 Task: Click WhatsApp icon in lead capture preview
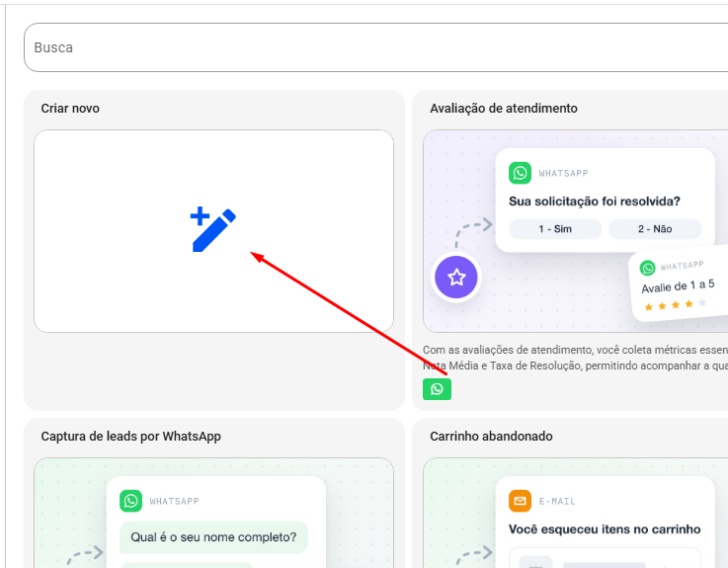(x=131, y=501)
